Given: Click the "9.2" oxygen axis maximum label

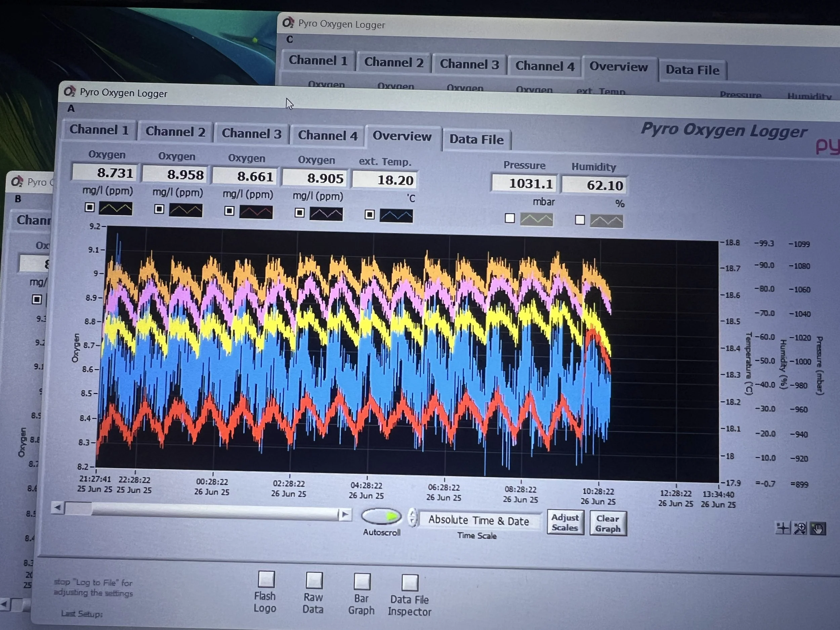Looking at the screenshot, I should click(95, 227).
